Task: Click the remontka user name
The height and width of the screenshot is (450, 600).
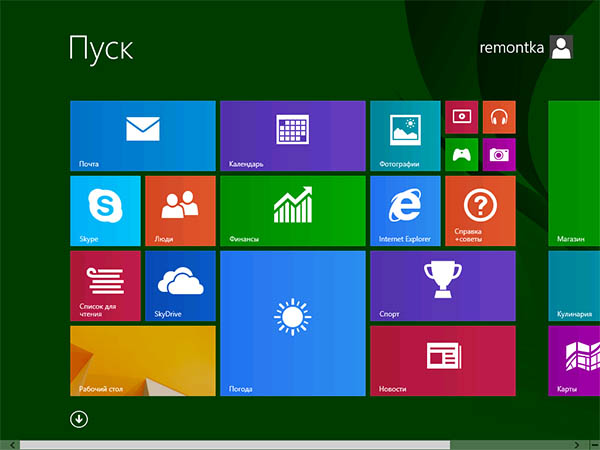Action: pyautogui.click(x=512, y=47)
